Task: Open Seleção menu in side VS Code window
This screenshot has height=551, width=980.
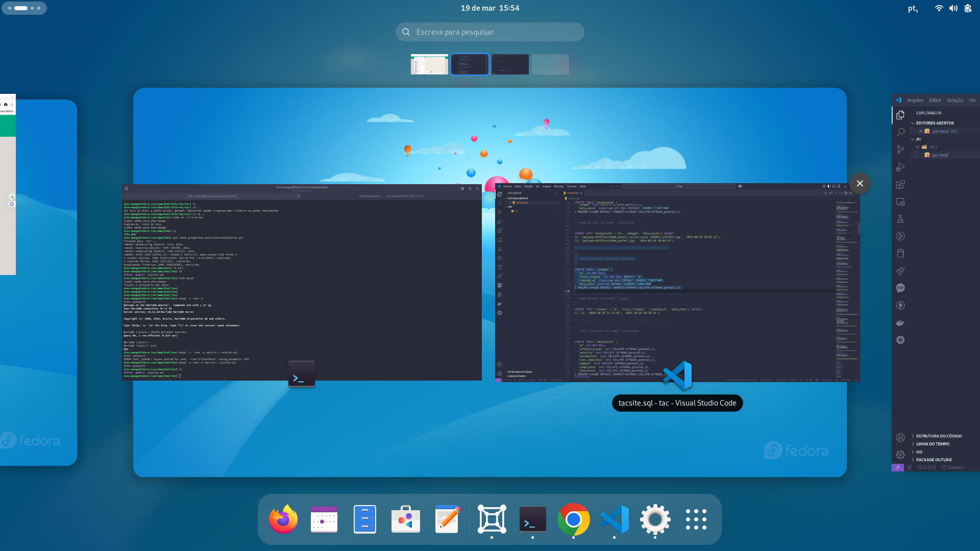Action: click(x=955, y=100)
